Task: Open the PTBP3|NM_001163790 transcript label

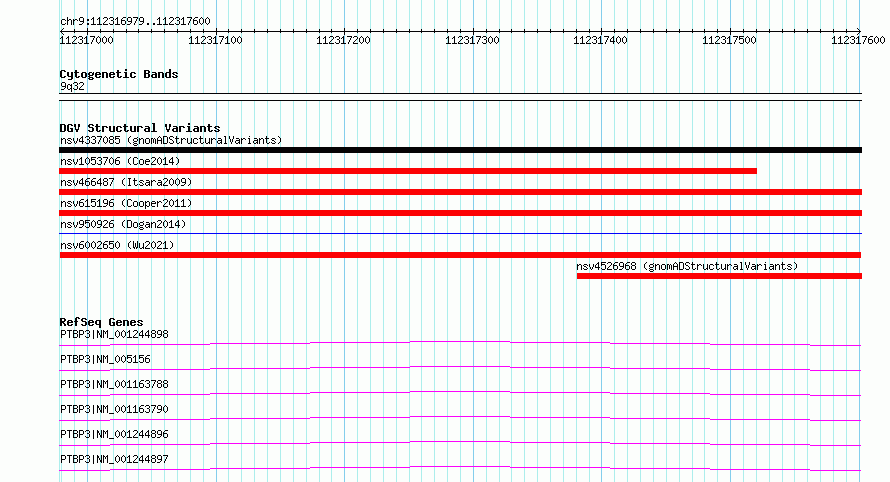Action: click(114, 409)
